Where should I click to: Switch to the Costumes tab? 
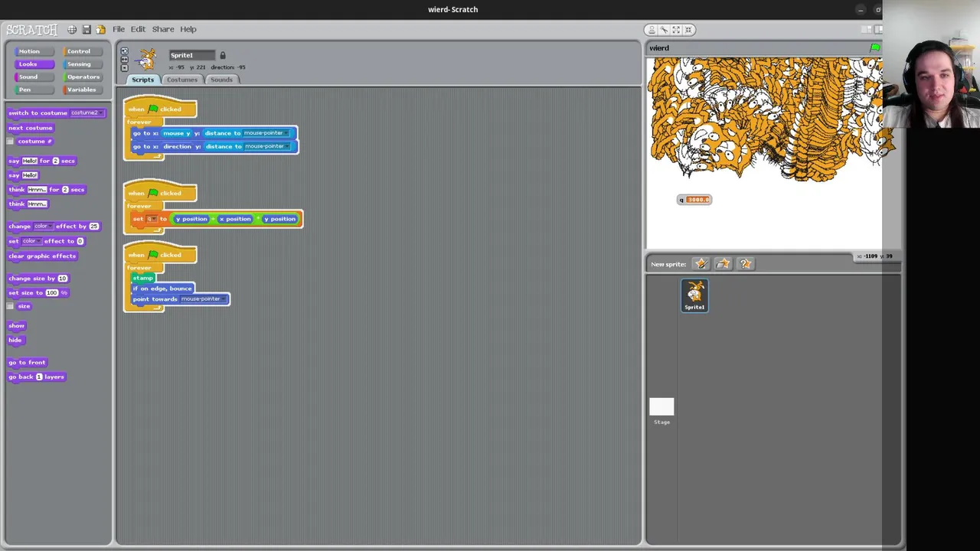[x=182, y=80]
